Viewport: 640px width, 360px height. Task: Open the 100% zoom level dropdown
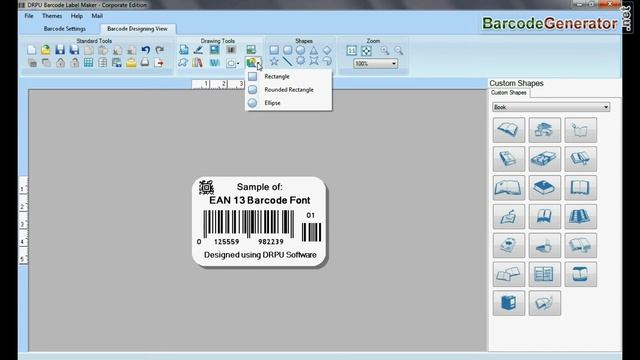[393, 63]
